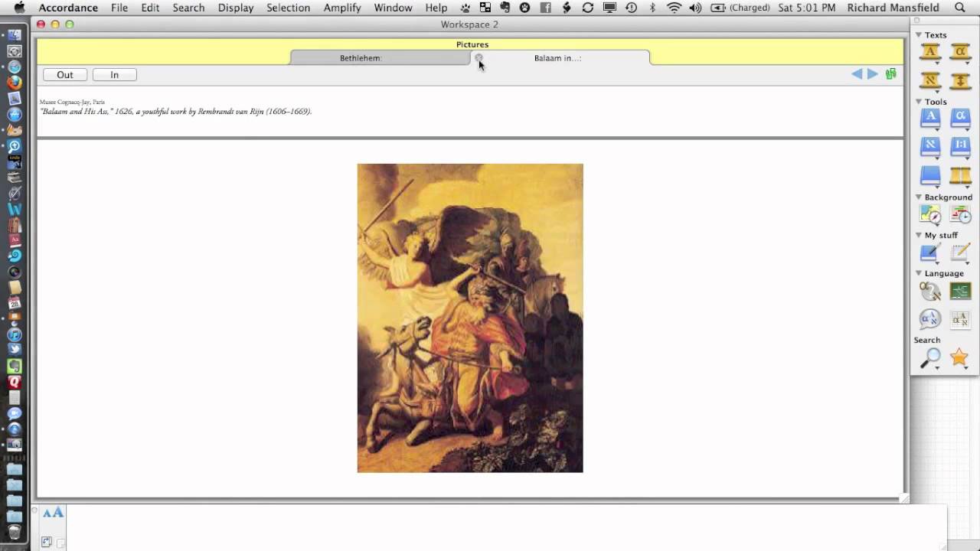
Task: Open dropdown arrow under Search magnifier
Action: point(937,369)
